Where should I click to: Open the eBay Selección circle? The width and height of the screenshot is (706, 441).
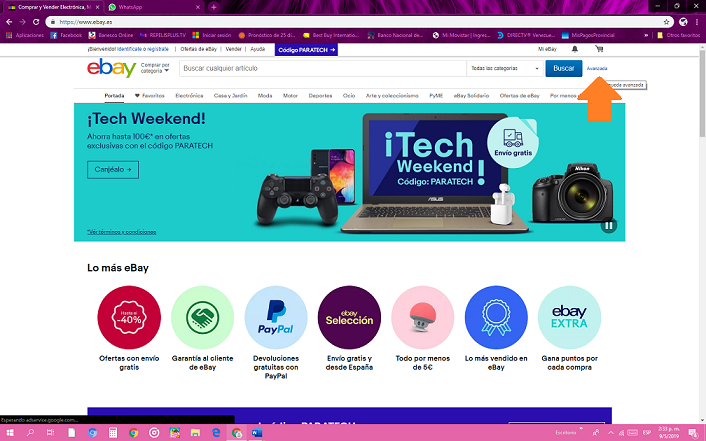pos(349,317)
